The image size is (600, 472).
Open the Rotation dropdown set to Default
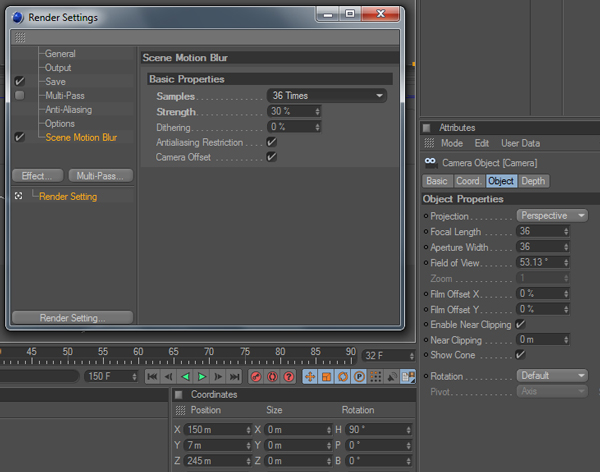pyautogui.click(x=552, y=375)
